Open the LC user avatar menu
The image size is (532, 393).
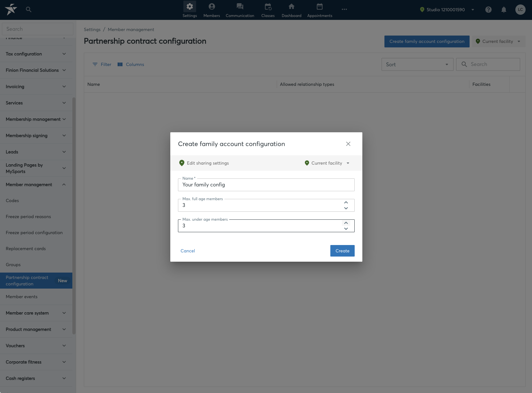pos(520,10)
